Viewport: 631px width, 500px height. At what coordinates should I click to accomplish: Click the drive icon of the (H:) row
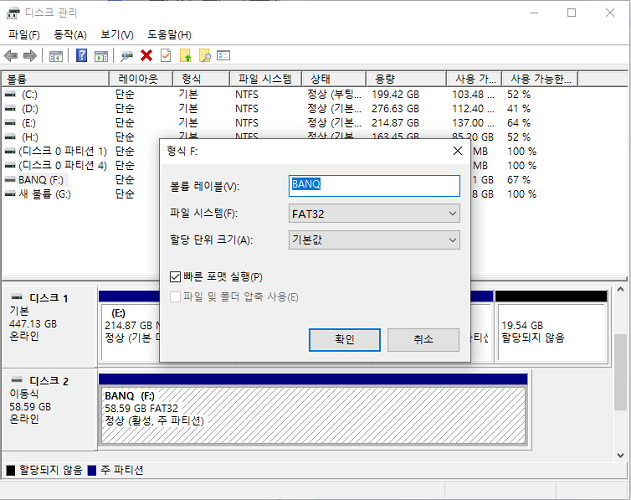pos(10,137)
